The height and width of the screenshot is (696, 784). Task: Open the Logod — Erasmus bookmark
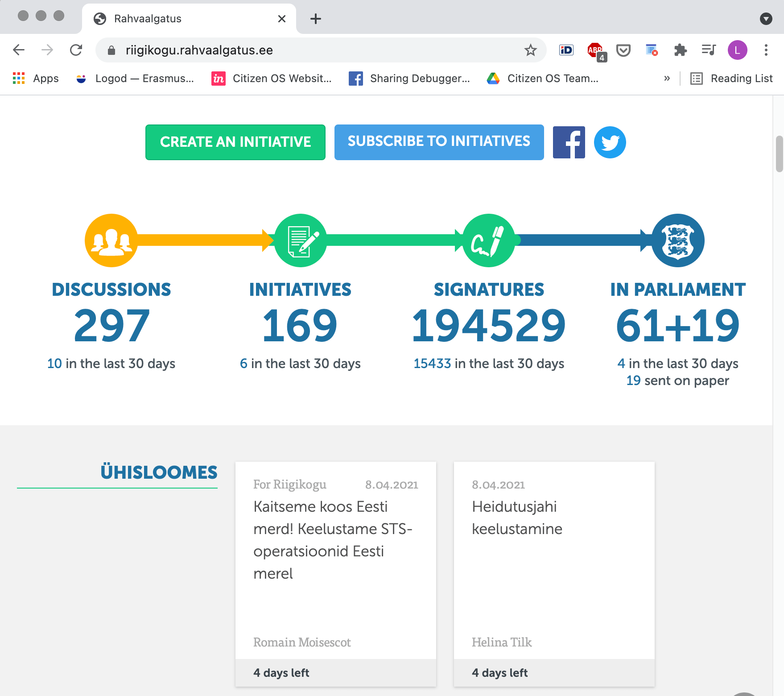135,79
